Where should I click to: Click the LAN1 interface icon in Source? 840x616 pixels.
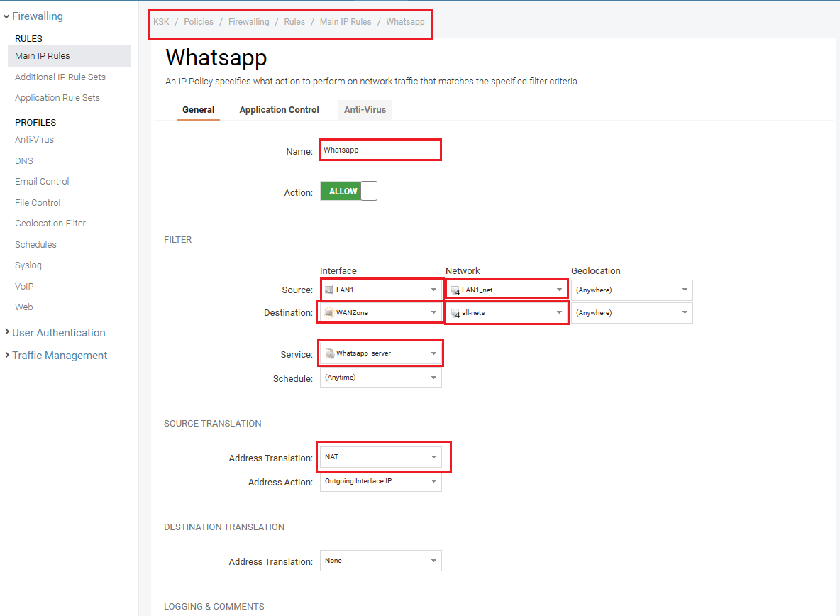pyautogui.click(x=329, y=290)
